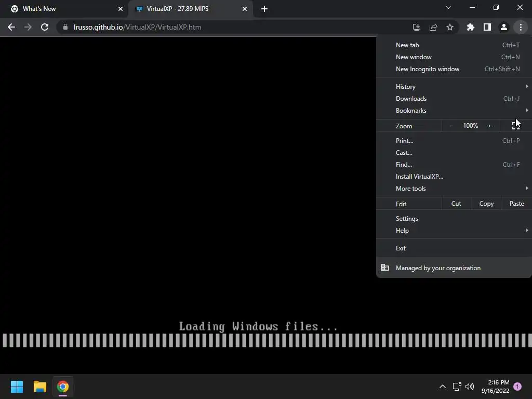Viewport: 532px width, 399px height.
Task: Click Install VirtualXP... menu entry
Action: [454, 177]
